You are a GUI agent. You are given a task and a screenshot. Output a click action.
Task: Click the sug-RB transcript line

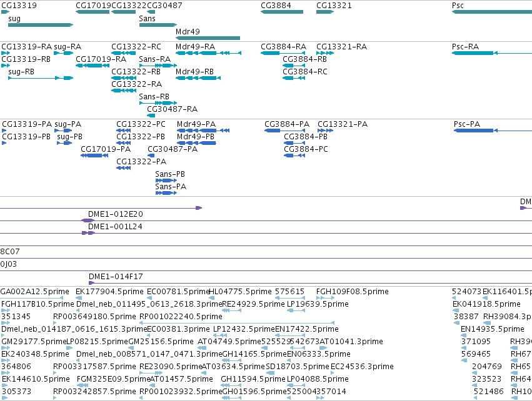(41, 78)
